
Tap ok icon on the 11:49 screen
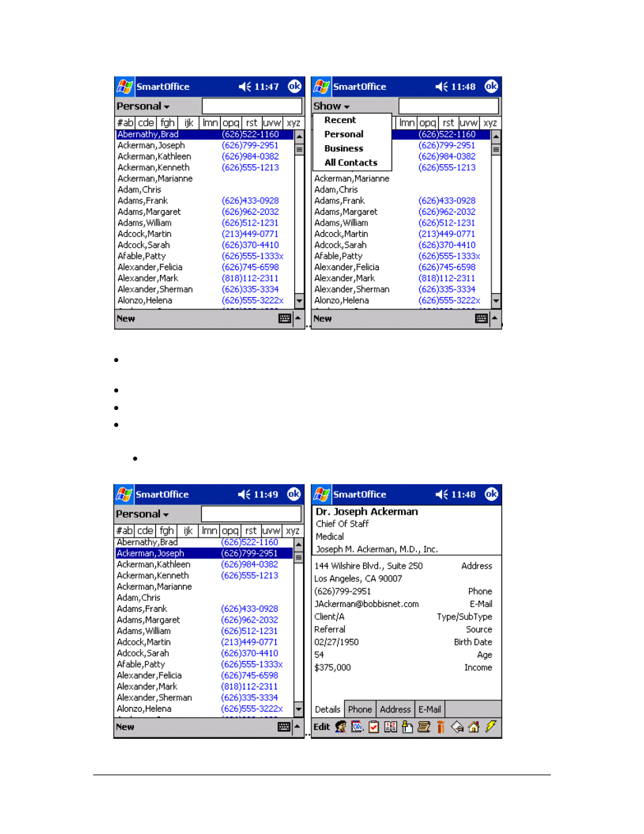(294, 494)
